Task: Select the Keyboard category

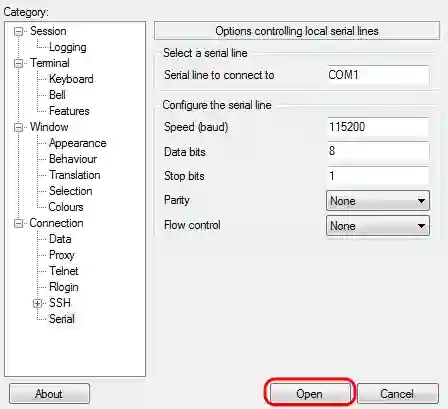Action: [x=71, y=79]
